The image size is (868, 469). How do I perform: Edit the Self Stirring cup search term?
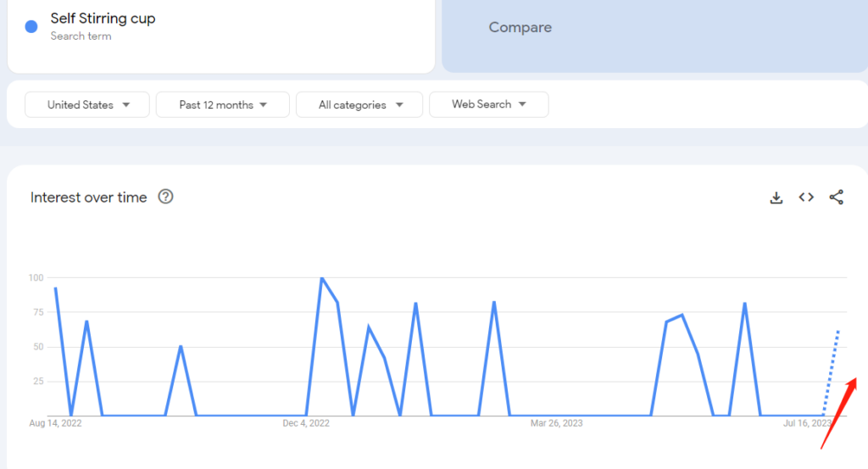103,19
